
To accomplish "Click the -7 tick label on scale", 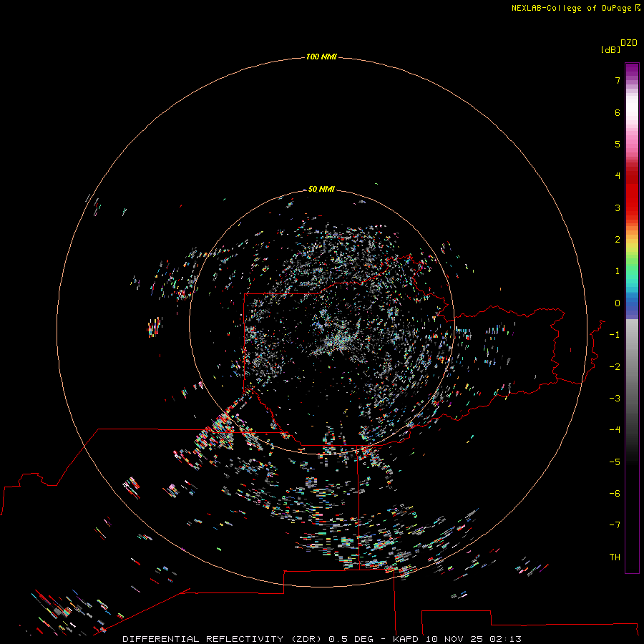I will click(615, 525).
